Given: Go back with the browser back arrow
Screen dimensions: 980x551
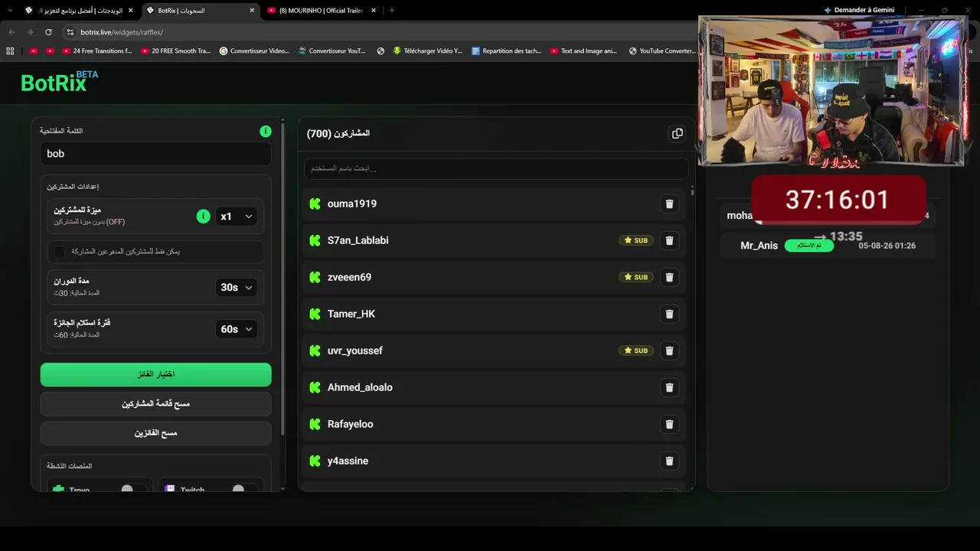Looking at the screenshot, I should coord(11,32).
